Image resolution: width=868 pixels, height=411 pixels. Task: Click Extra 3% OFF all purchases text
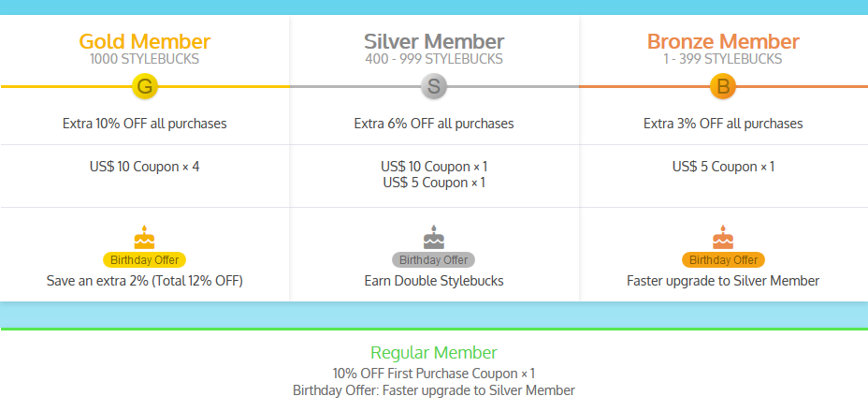[x=723, y=123]
